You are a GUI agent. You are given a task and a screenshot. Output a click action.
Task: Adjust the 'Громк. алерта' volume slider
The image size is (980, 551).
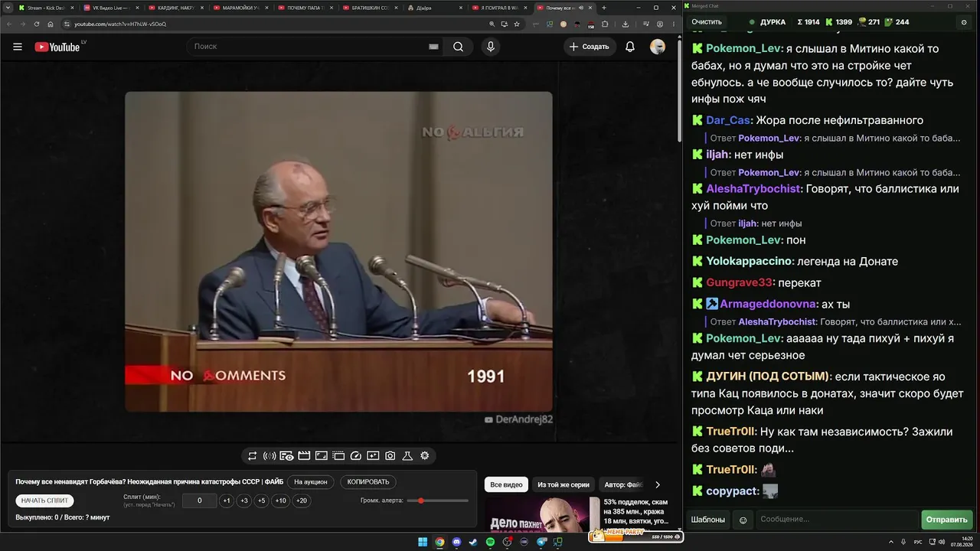click(x=438, y=500)
